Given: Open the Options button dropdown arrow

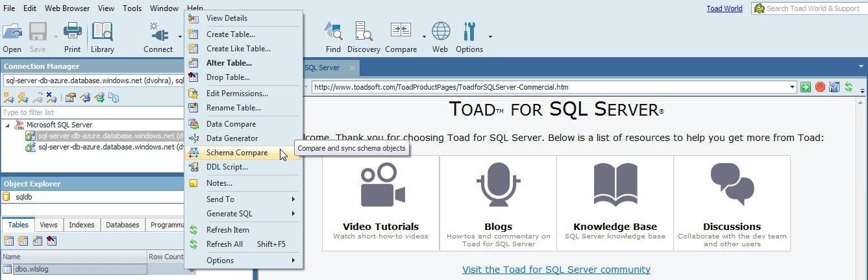Looking at the screenshot, I should 490,36.
